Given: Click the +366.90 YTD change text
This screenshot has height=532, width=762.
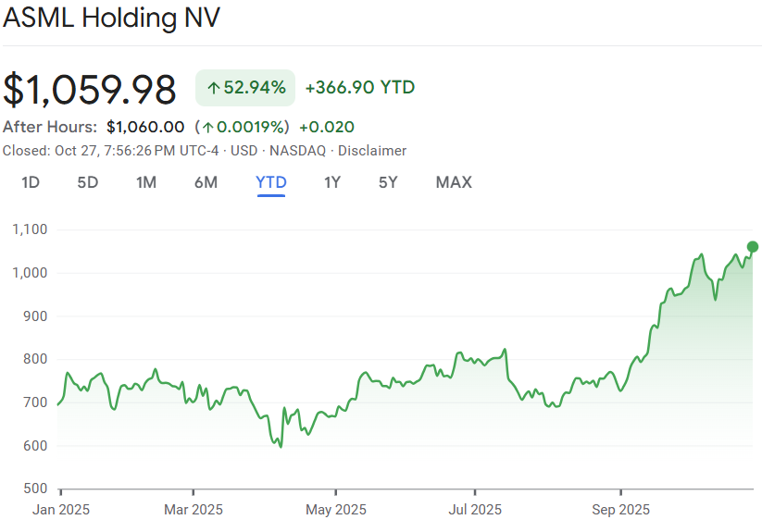Looking at the screenshot, I should pyautogui.click(x=359, y=88).
